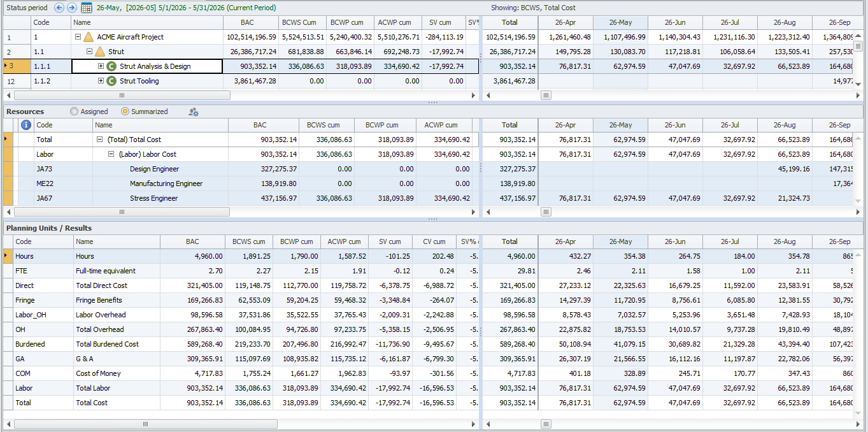The height and width of the screenshot is (432, 868).
Task: Select the Assigned radio button
Action: pos(75,112)
